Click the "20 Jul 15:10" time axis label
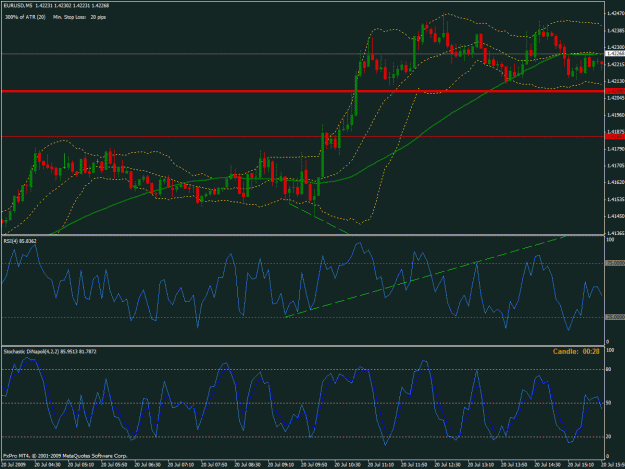625x469 pixels. click(582, 465)
